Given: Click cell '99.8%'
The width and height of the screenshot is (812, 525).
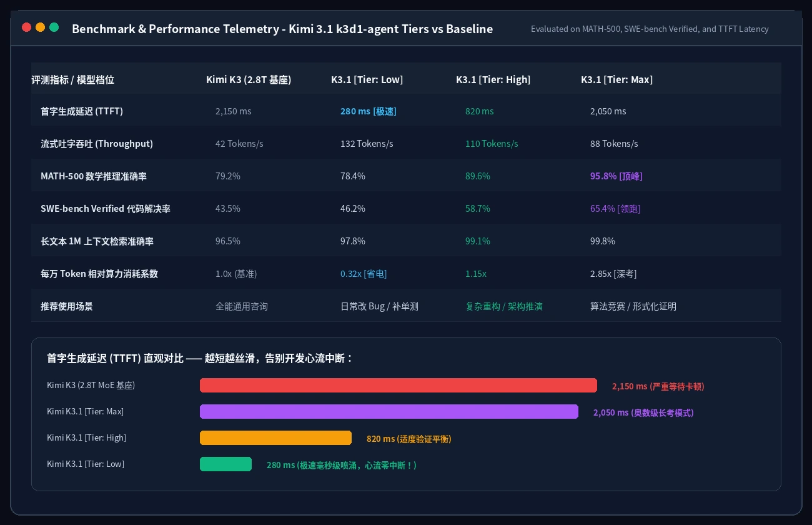Looking at the screenshot, I should 603,241.
